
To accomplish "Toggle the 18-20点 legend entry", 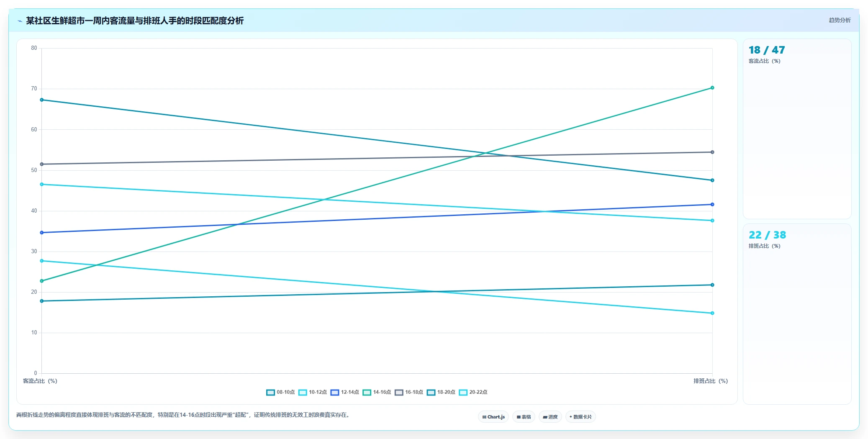I will click(441, 392).
